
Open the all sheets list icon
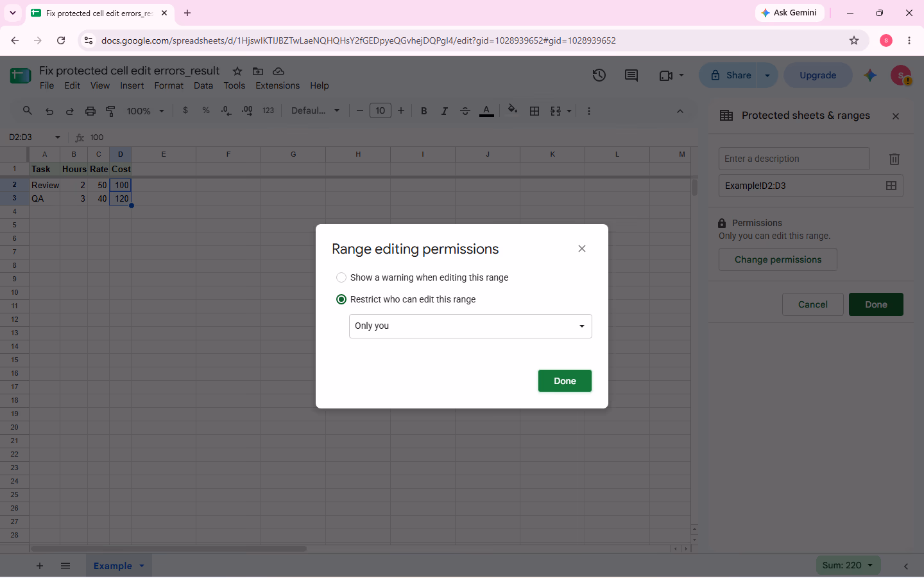point(65,566)
